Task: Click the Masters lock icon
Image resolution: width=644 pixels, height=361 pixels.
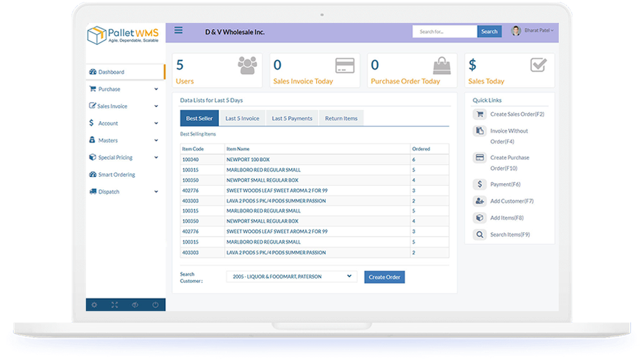Action: coord(92,140)
